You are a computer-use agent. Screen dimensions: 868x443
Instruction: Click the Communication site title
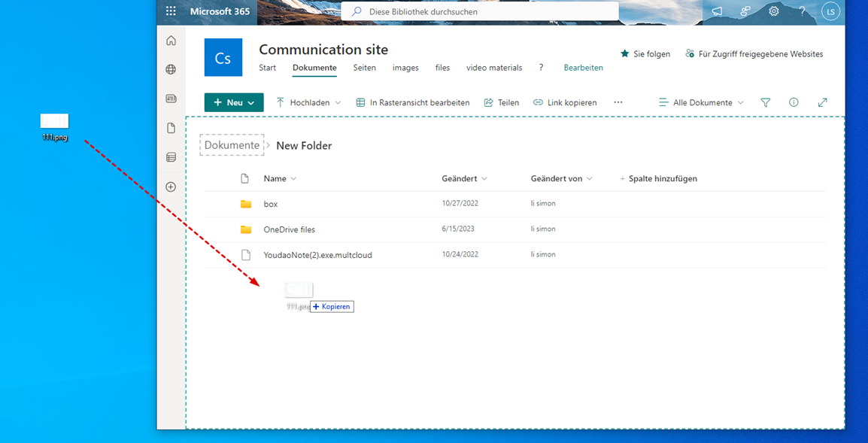pos(323,50)
